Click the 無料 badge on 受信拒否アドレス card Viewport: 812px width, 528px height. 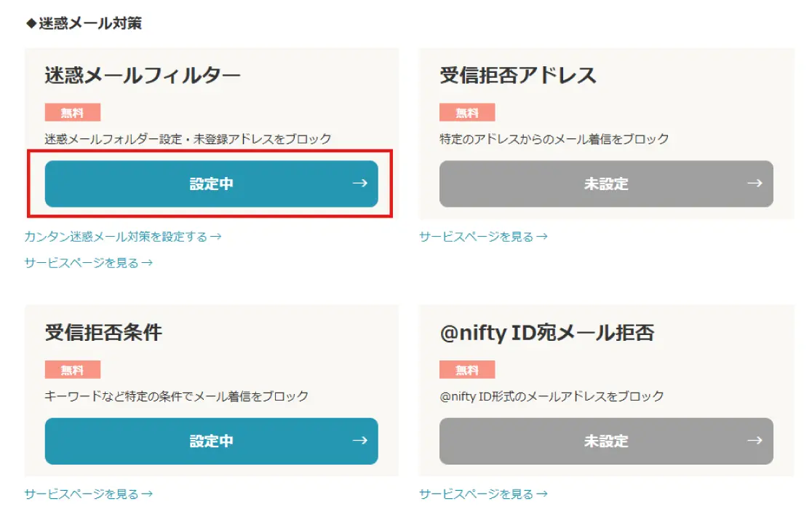(468, 111)
